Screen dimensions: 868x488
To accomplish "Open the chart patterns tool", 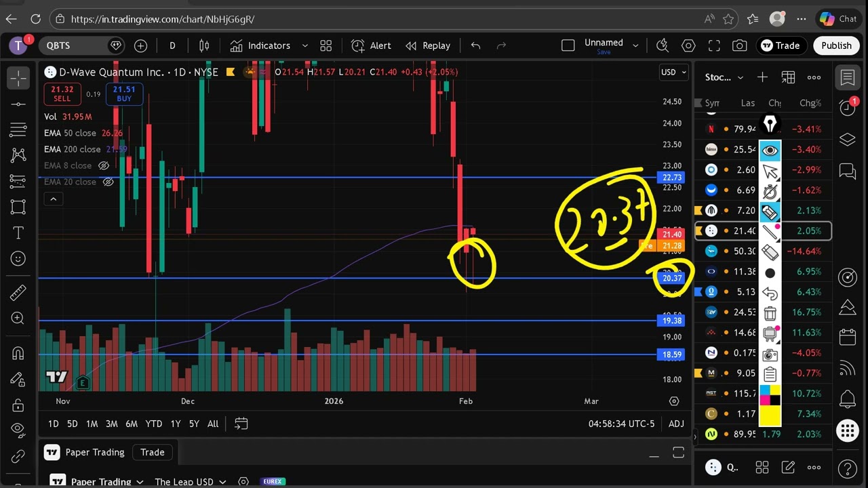I will (18, 155).
